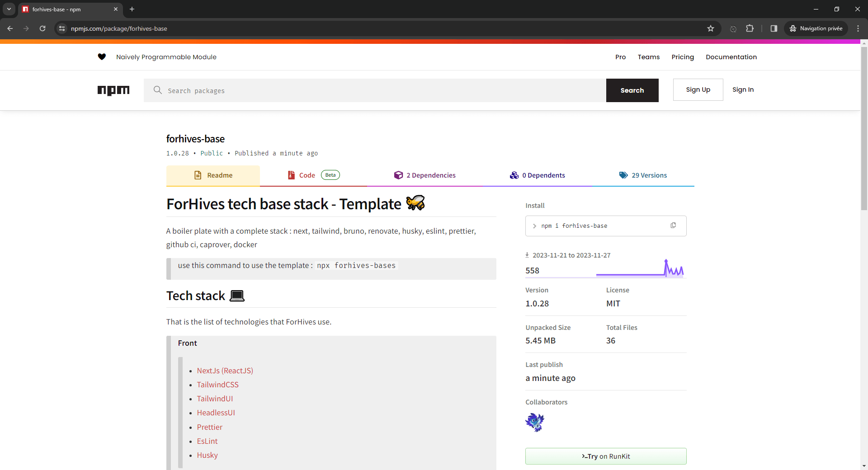This screenshot has width=868, height=470.
Task: Open browser extensions puzzle icon
Action: click(750, 28)
